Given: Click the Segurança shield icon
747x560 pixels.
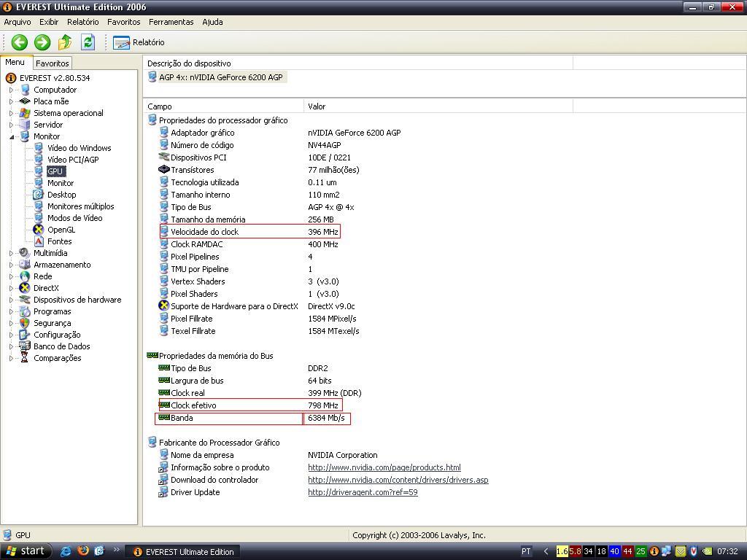Looking at the screenshot, I should 24,323.
